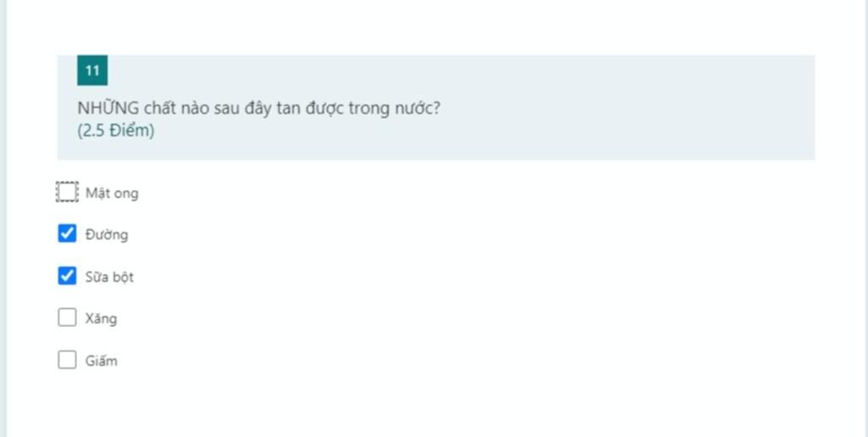Click the Mật ong option label
868x437 pixels.
pyautogui.click(x=112, y=193)
